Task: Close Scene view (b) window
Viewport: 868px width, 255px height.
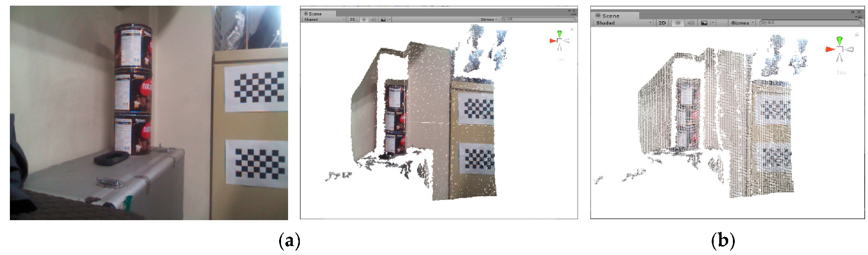Action: click(859, 12)
